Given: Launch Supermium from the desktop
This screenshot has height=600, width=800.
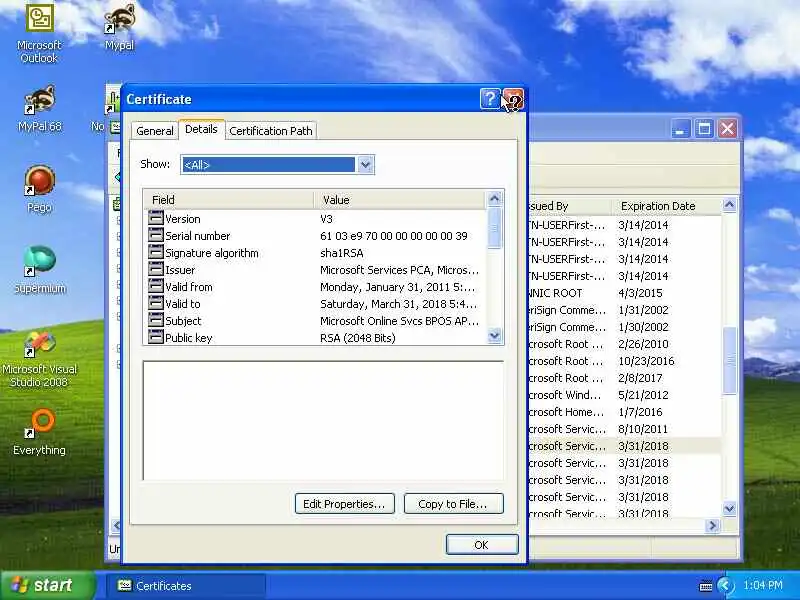Looking at the screenshot, I should (x=39, y=269).
